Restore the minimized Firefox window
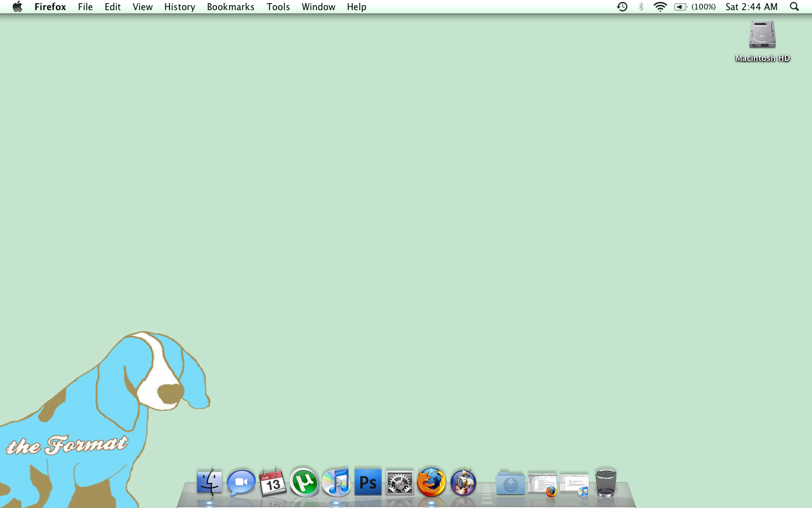The image size is (812, 508). [x=542, y=484]
